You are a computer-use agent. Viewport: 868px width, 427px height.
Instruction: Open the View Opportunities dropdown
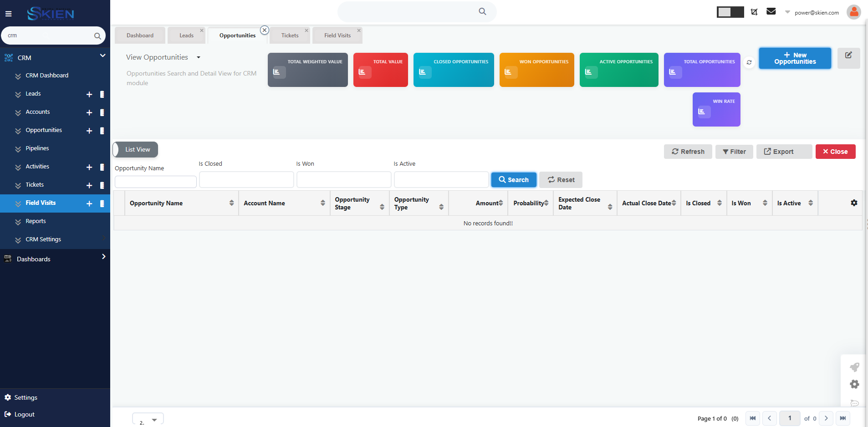[x=198, y=57]
